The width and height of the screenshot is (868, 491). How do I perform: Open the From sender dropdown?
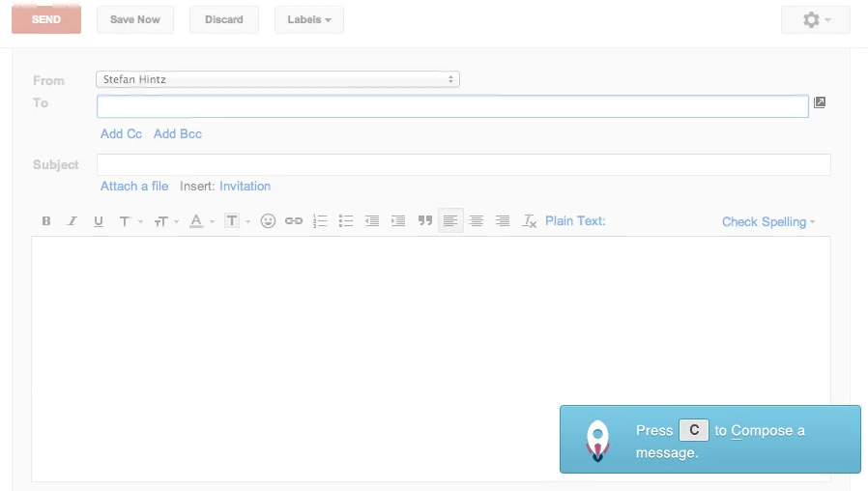[x=277, y=79]
